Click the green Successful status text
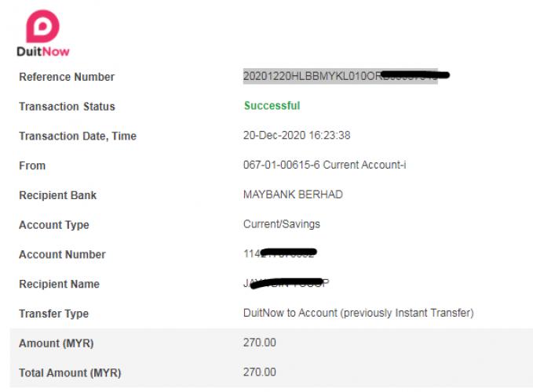Image resolution: width=533 pixels, height=392 pixels. coord(272,106)
